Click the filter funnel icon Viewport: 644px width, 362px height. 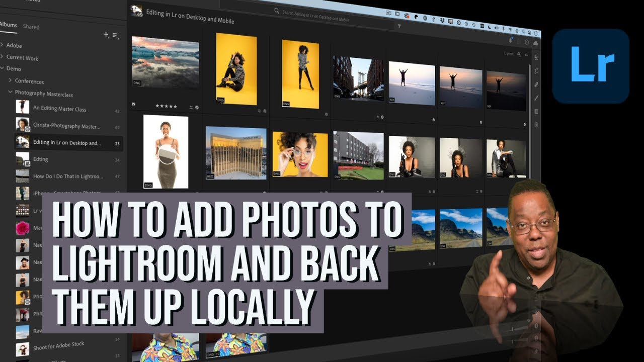coord(399,26)
